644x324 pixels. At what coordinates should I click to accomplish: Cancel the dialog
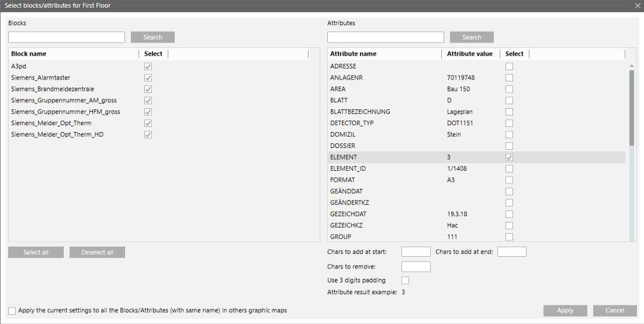pyautogui.click(x=615, y=311)
